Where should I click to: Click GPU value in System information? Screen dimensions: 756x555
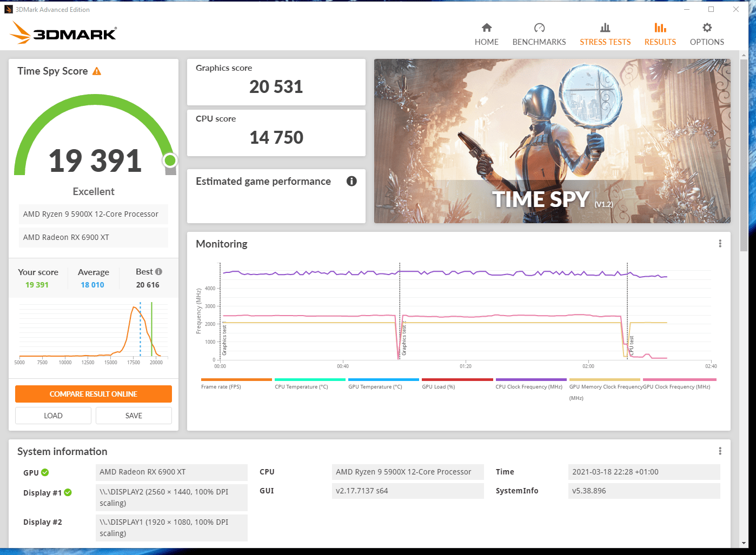[171, 472]
